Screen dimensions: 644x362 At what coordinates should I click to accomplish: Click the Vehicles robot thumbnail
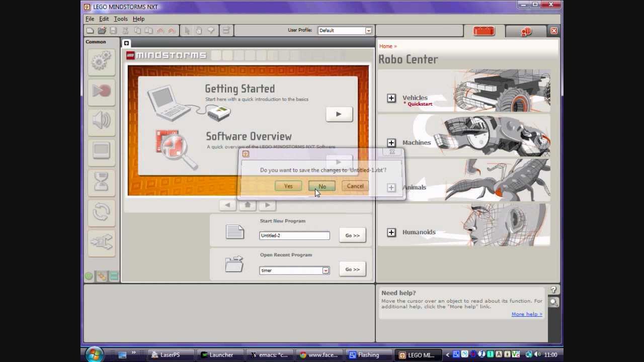(502, 91)
